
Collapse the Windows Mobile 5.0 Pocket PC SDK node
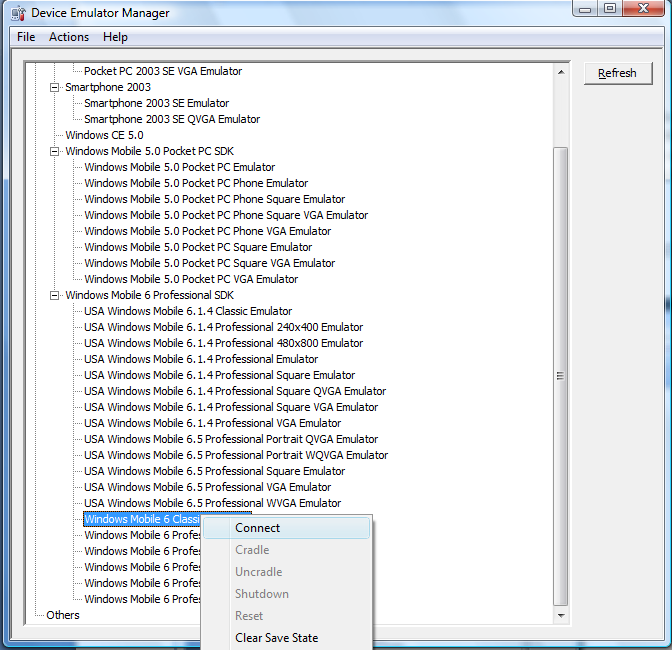pos(54,151)
